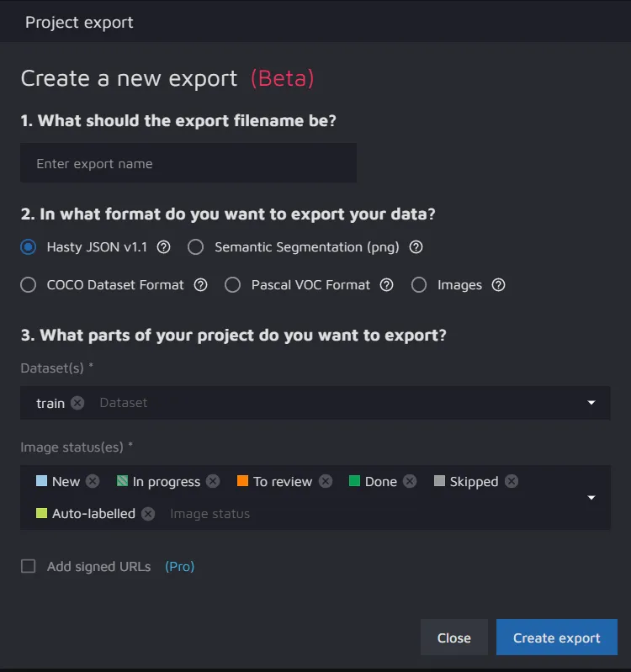Image resolution: width=631 pixels, height=672 pixels.
Task: Remove the To review status tag
Action: point(326,481)
